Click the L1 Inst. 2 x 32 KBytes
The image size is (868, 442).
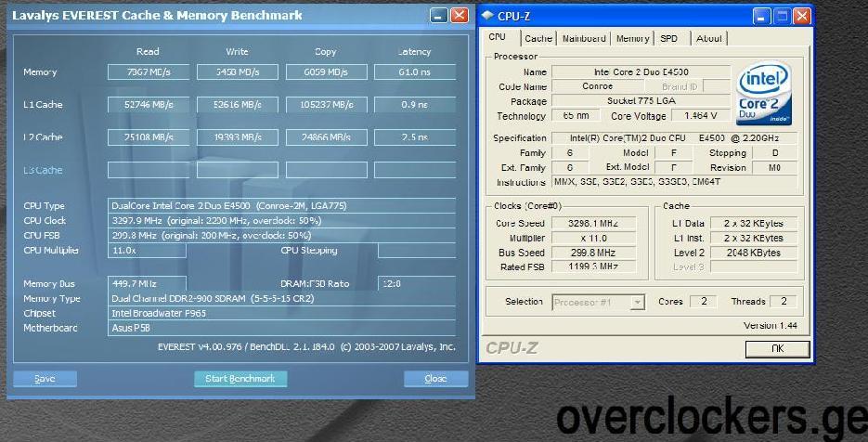[754, 238]
